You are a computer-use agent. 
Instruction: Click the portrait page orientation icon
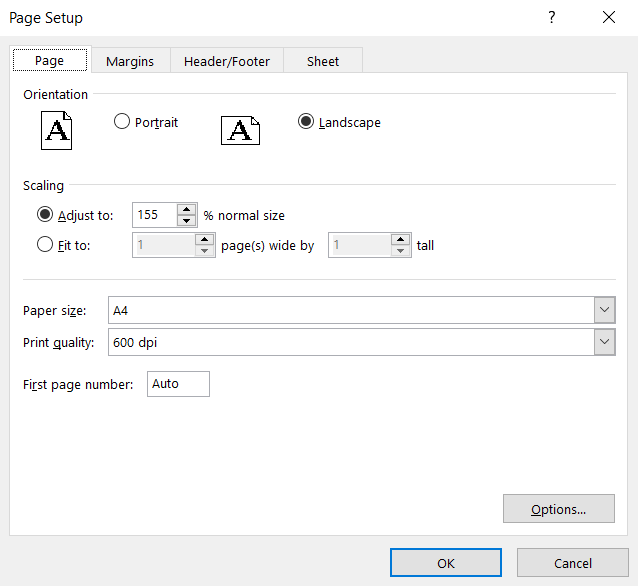57,131
